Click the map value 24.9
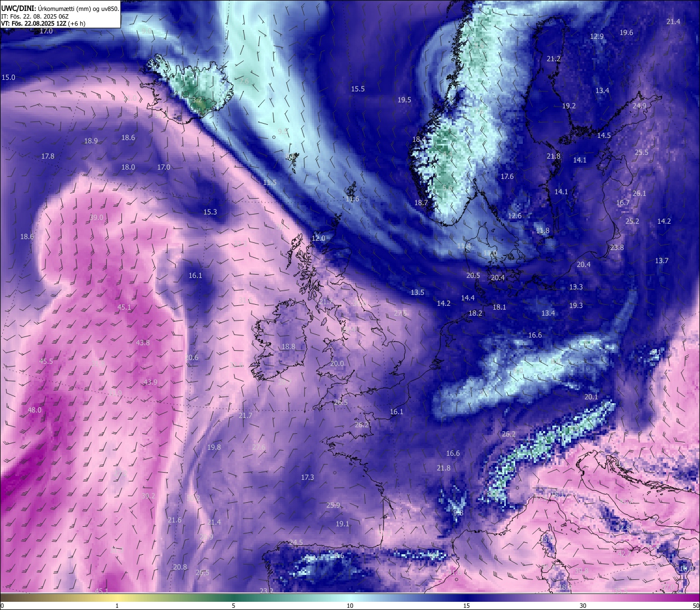 pos(639,106)
